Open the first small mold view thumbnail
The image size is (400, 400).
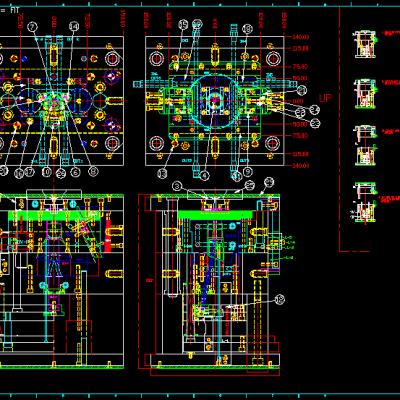coord(366,44)
